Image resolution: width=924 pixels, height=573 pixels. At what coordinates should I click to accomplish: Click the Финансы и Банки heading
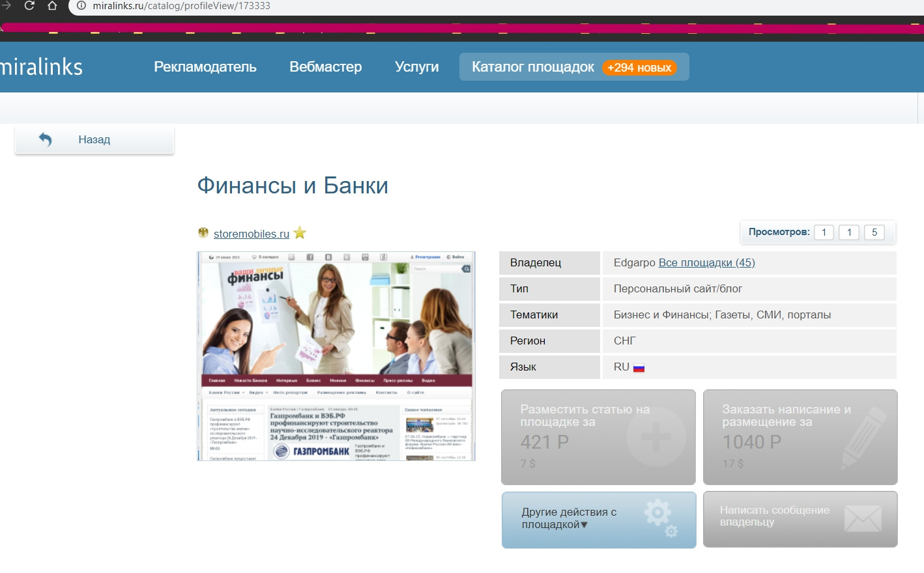tap(293, 186)
